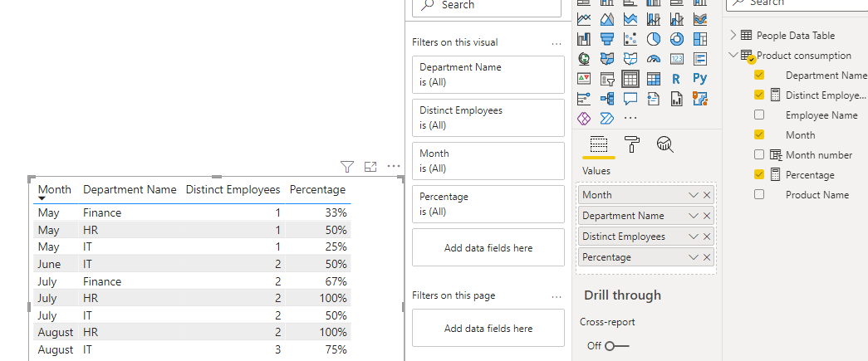This screenshot has height=361, width=868.
Task: Select the Filled map visualization
Action: tap(607, 59)
